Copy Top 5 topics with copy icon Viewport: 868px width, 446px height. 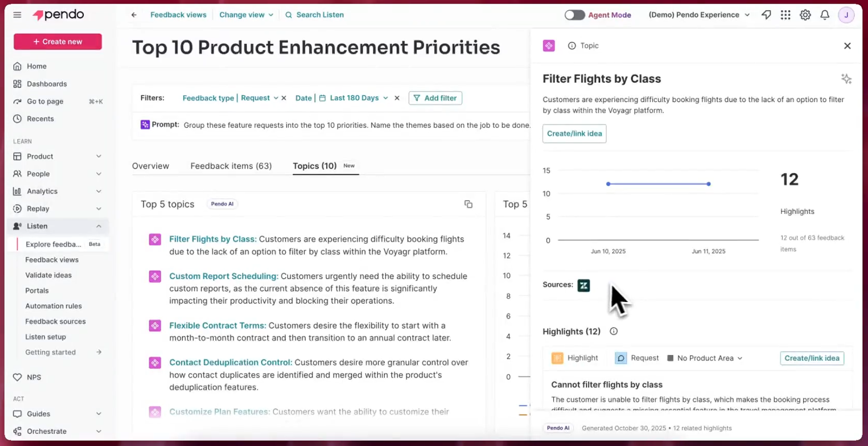468,204
